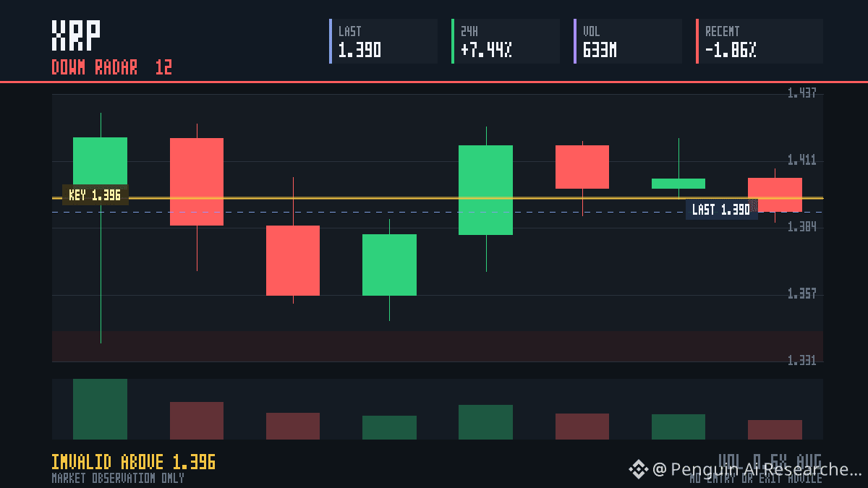Click the third candle, red near 1.357
868x488 pixels.
click(293, 260)
